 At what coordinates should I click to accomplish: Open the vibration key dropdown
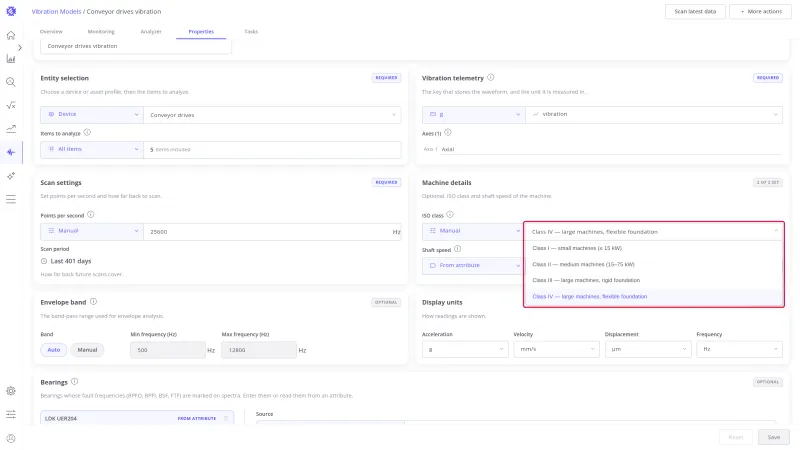coord(654,115)
